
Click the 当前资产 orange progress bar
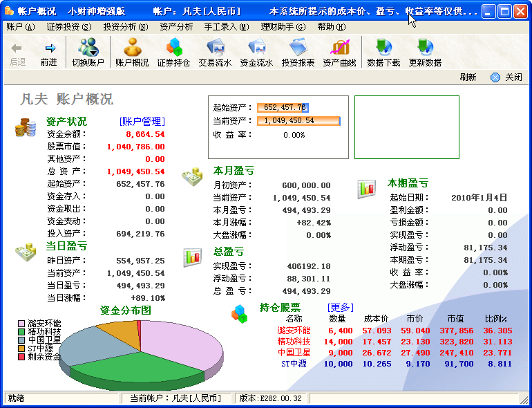(x=298, y=120)
